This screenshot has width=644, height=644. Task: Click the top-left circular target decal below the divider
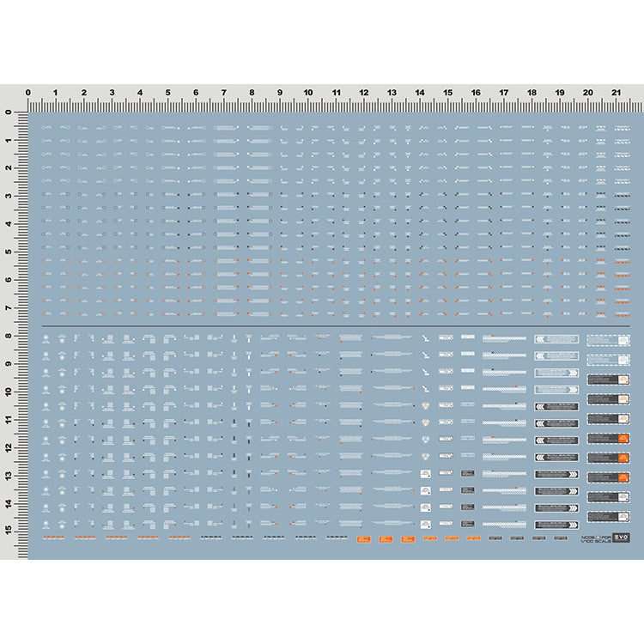coord(46,339)
